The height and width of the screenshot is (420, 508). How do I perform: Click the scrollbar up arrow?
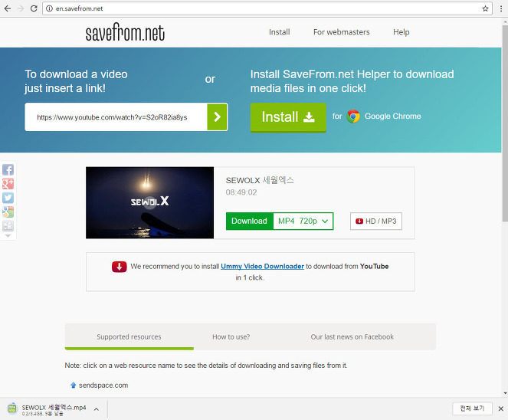click(505, 21)
